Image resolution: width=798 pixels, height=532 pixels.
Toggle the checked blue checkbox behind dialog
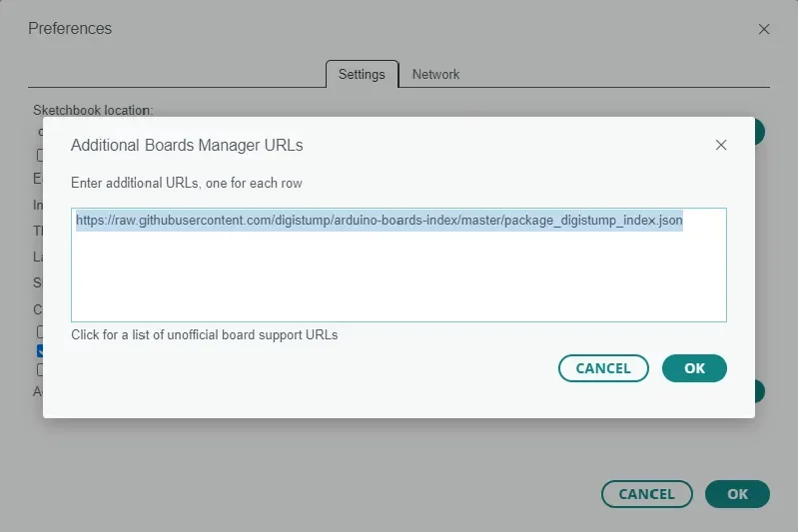(x=40, y=350)
